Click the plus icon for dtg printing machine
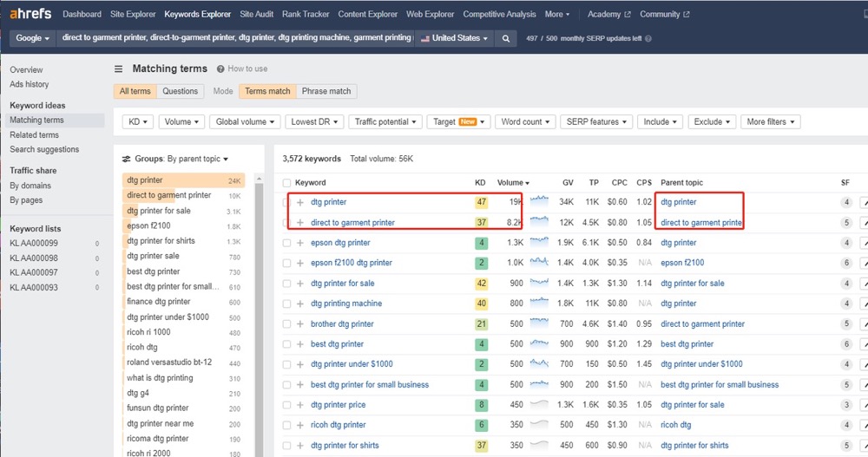This screenshot has width=868, height=457. (300, 304)
